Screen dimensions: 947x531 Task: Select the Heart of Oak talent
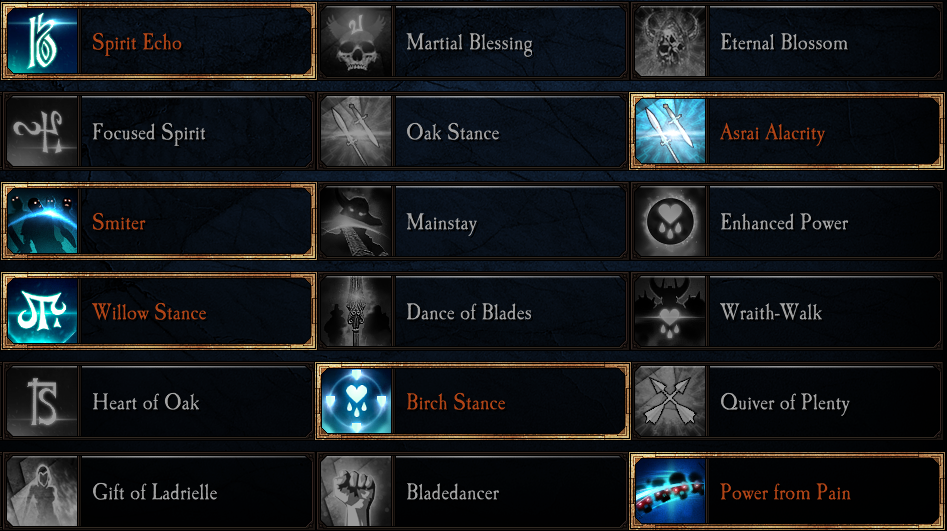click(x=145, y=403)
